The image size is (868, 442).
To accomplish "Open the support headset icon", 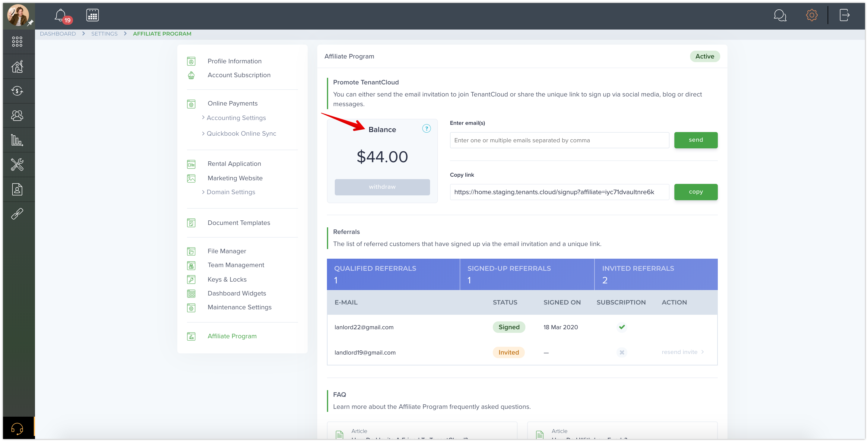I will pyautogui.click(x=17, y=429).
